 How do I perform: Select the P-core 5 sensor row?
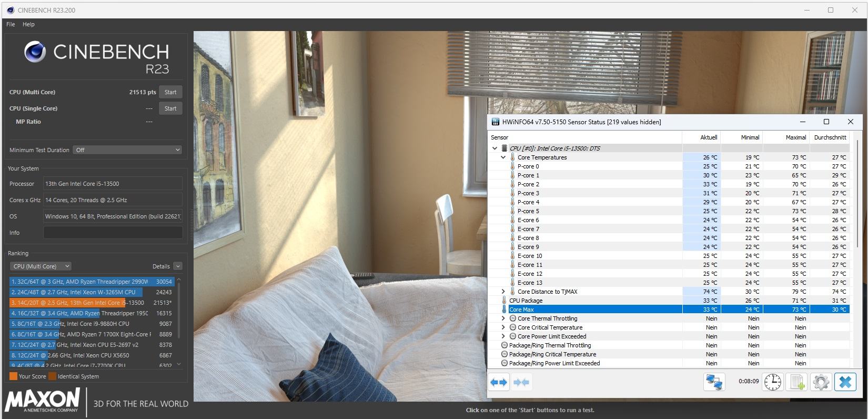(x=669, y=211)
